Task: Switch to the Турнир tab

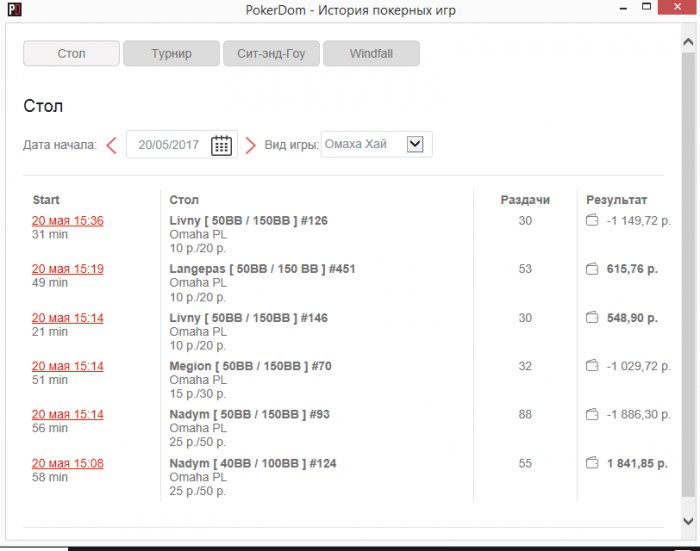Action: [x=171, y=54]
